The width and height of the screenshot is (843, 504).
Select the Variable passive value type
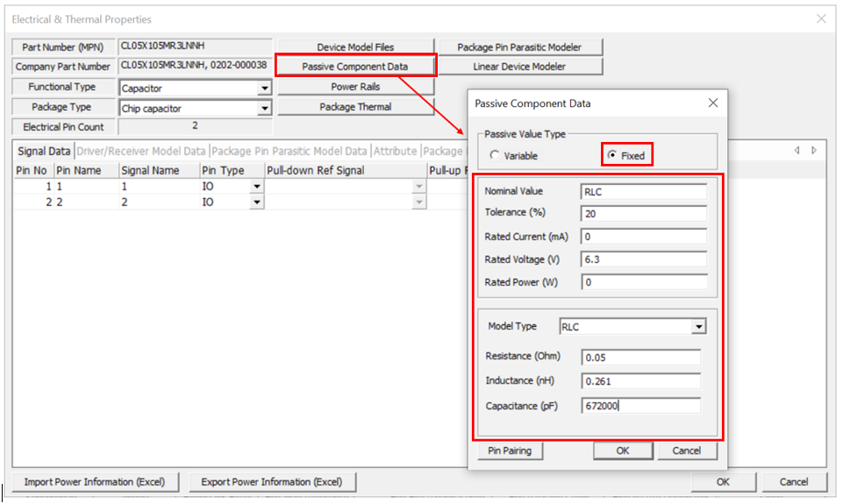click(x=495, y=156)
